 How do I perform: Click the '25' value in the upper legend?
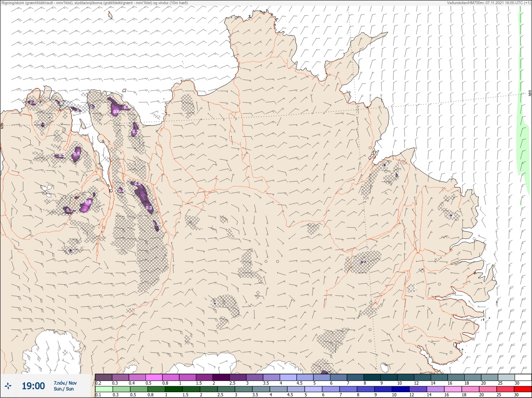pyautogui.click(x=500, y=383)
